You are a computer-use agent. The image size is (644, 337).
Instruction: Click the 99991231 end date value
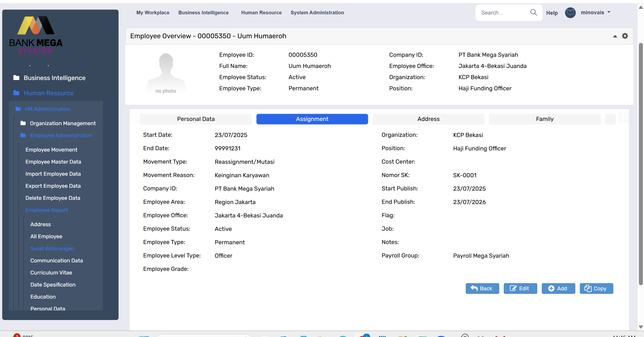(227, 148)
